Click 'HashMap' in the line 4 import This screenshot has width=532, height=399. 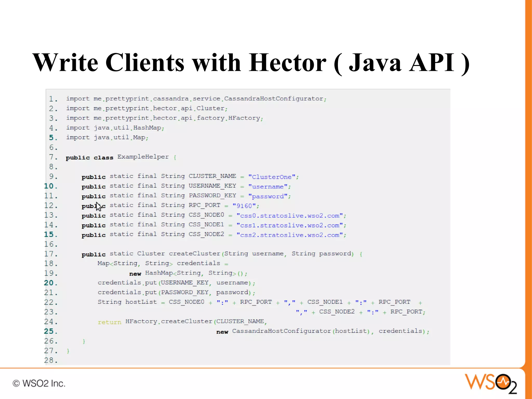click(x=147, y=128)
